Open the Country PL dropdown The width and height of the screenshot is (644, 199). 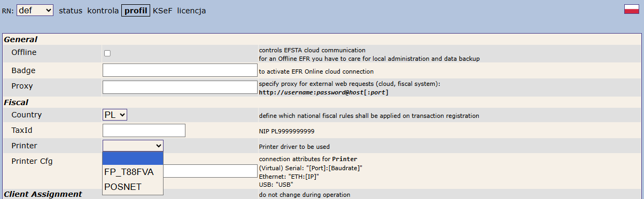[x=115, y=115]
